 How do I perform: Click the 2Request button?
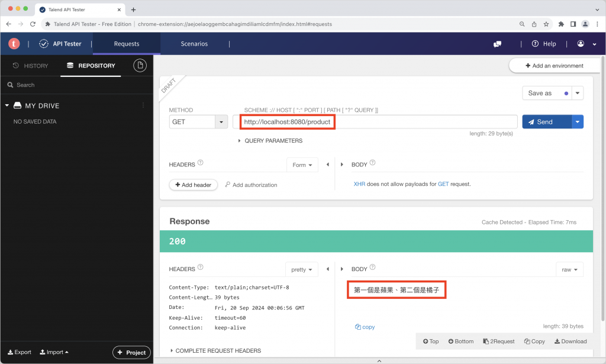click(498, 341)
